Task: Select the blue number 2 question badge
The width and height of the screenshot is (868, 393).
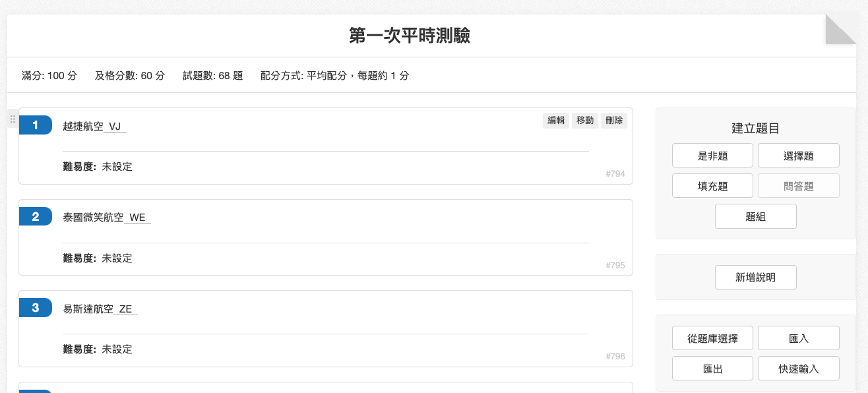Action: tap(36, 216)
